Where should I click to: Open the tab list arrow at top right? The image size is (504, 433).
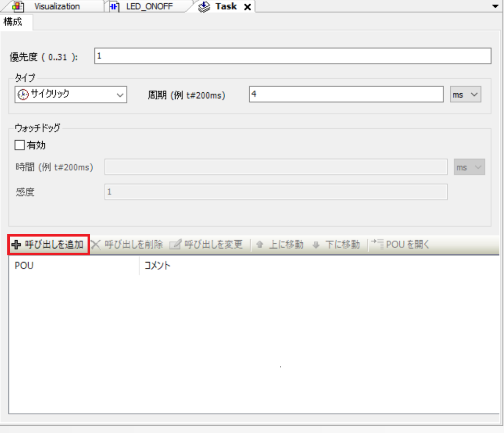[x=495, y=6]
